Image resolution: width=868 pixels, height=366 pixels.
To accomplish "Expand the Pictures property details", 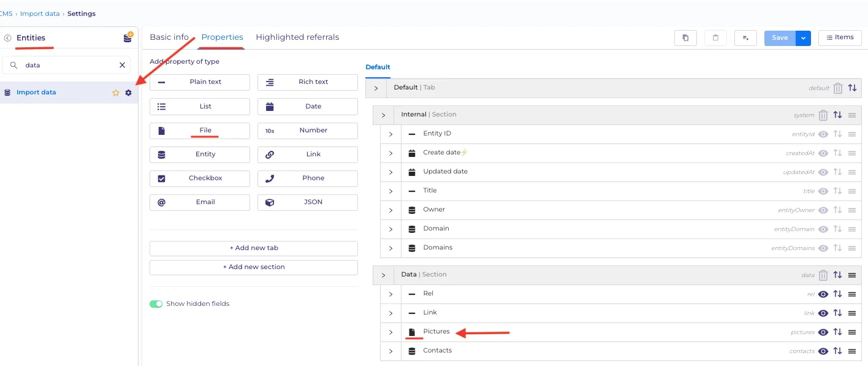I will (x=390, y=332).
